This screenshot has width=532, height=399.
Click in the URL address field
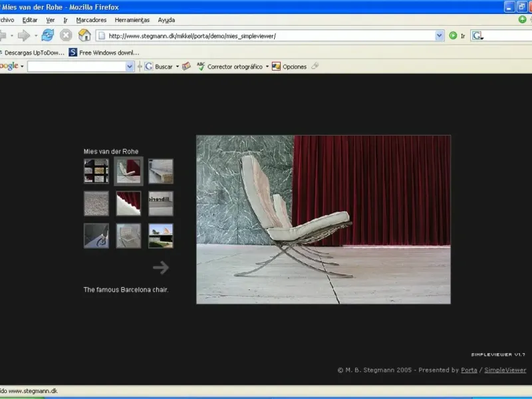click(266, 36)
